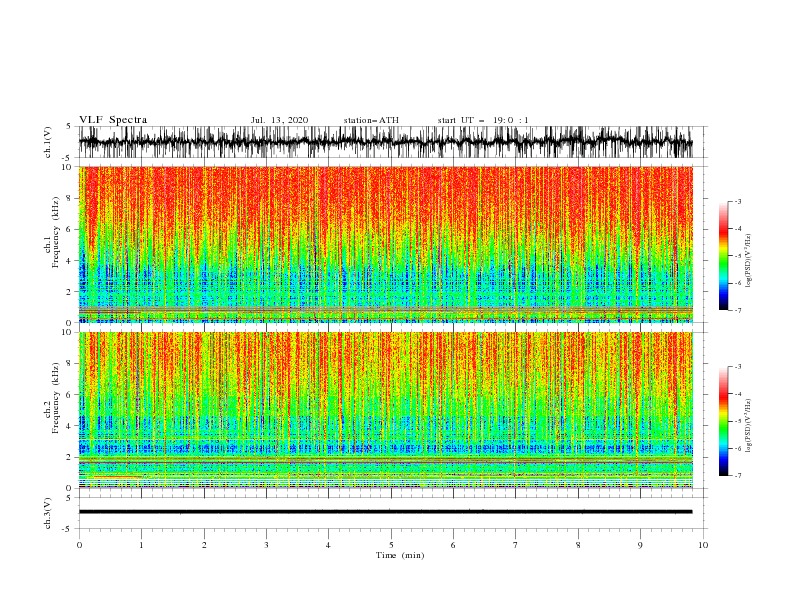The height and width of the screenshot is (612, 792).
Task: Click the "station=ATH" header label
Action: pos(371,120)
